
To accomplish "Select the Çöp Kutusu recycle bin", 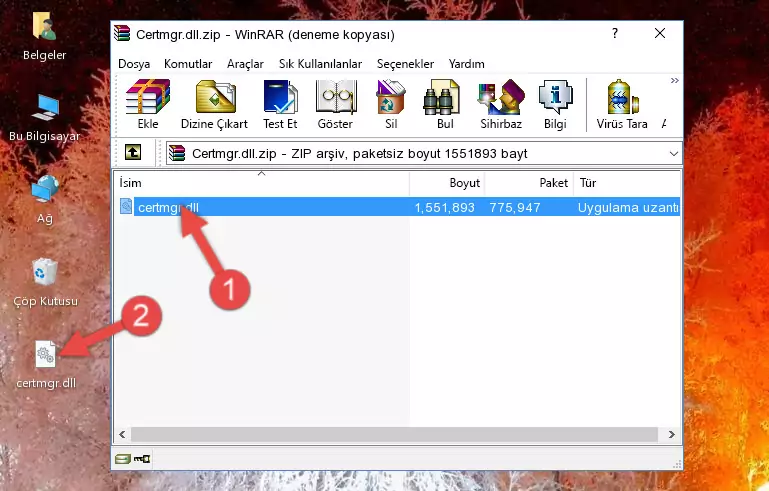I will point(45,283).
